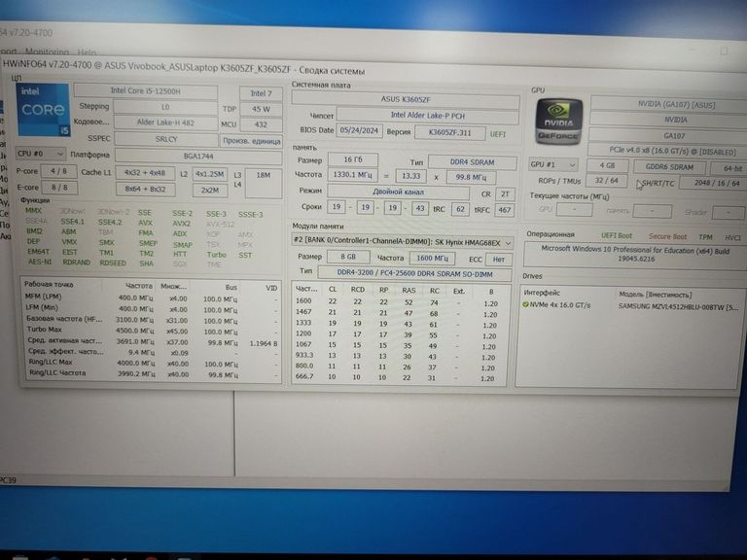Open the CPU #0 selector dropdown
Viewport: 747px width, 560px height.
40,154
